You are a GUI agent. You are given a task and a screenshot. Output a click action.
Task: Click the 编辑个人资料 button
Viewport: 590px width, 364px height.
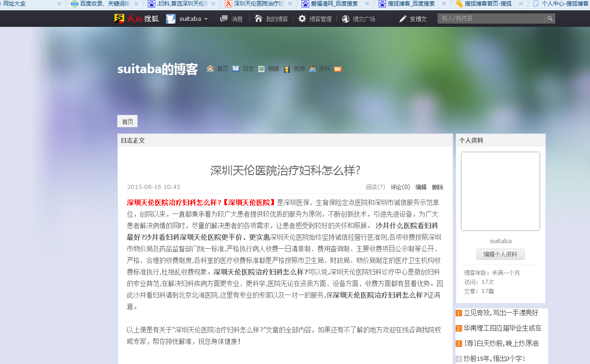500,254
